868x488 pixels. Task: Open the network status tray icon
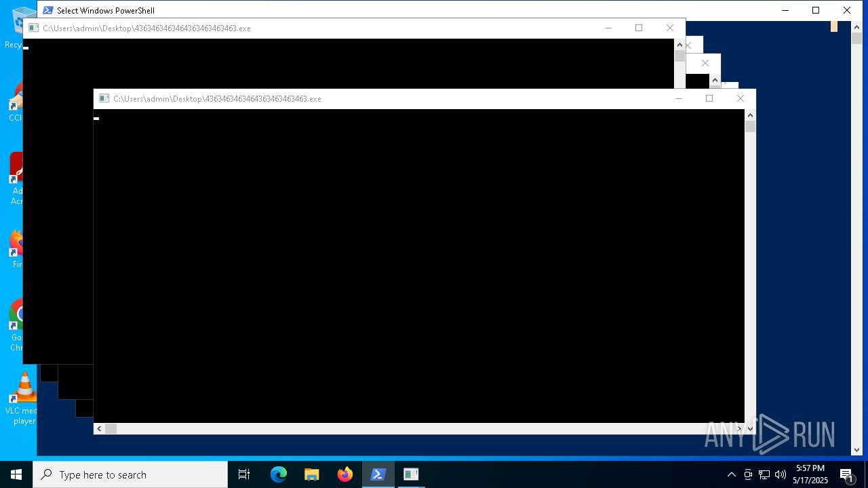click(x=764, y=474)
